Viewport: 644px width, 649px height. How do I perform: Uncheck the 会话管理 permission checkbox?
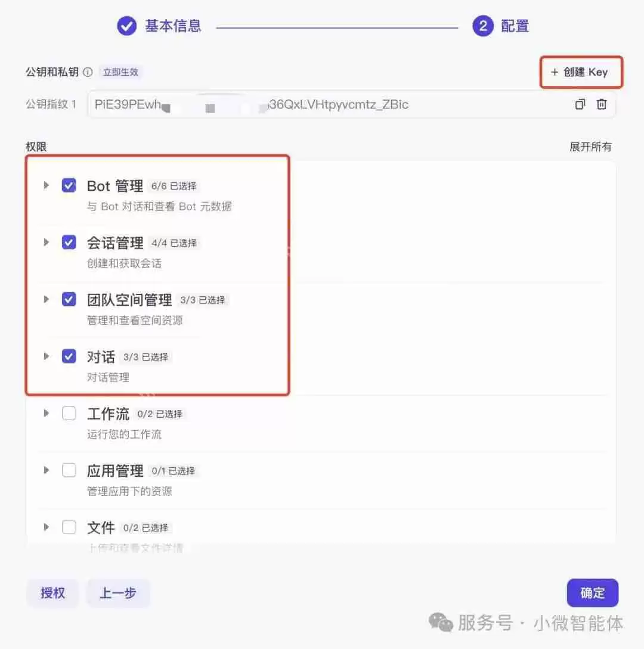point(69,243)
